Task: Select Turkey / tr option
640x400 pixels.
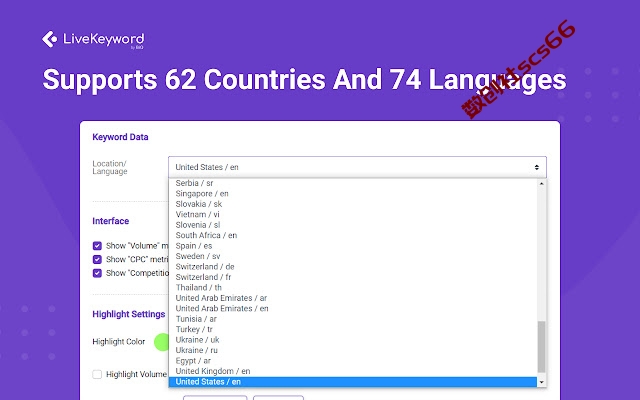Action: click(353, 329)
